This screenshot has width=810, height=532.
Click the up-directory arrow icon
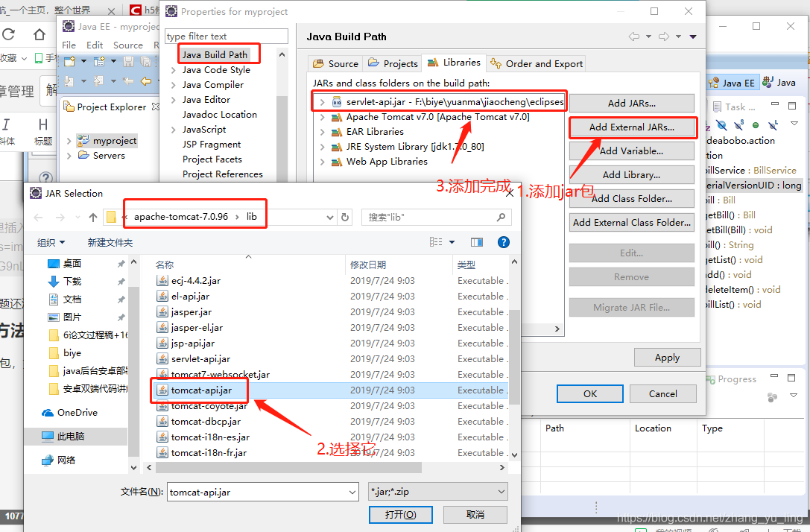pyautogui.click(x=93, y=218)
